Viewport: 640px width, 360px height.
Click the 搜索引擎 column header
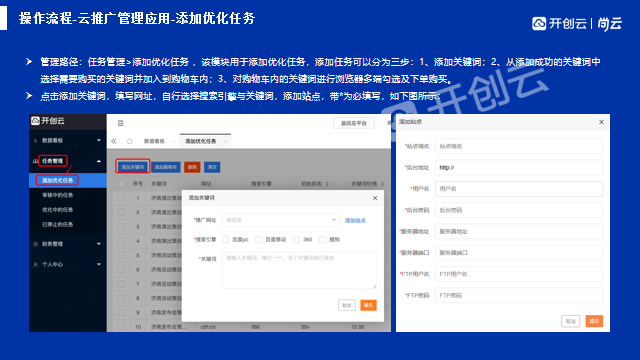[x=261, y=184]
